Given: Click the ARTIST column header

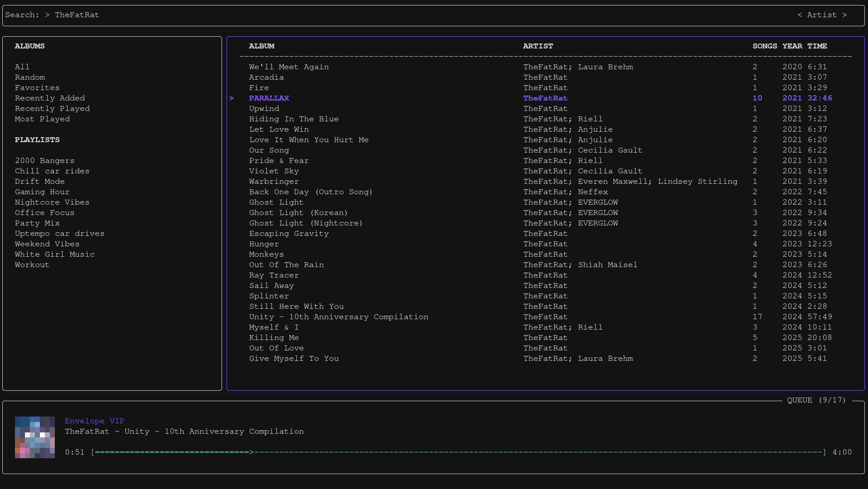Looking at the screenshot, I should (x=538, y=46).
